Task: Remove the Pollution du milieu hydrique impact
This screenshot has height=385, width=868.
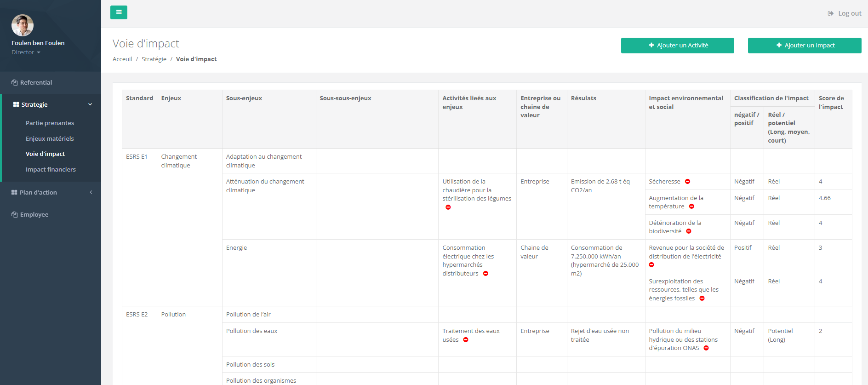Action: click(706, 348)
